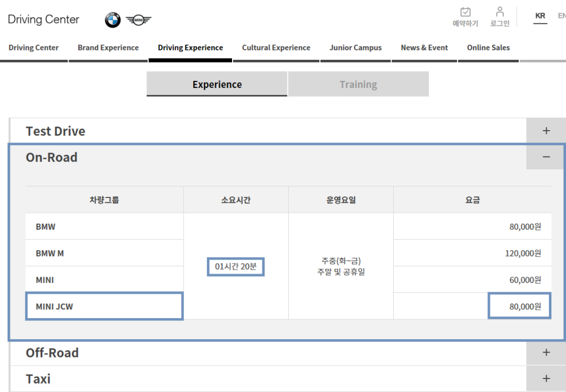Click the 소요시간 column header
The height and width of the screenshot is (392, 566).
coord(236,200)
